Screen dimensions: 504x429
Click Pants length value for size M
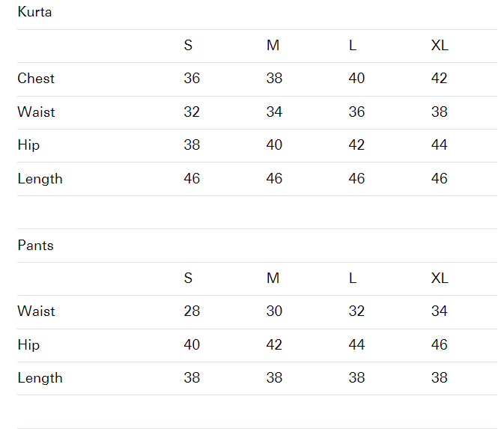(x=274, y=377)
